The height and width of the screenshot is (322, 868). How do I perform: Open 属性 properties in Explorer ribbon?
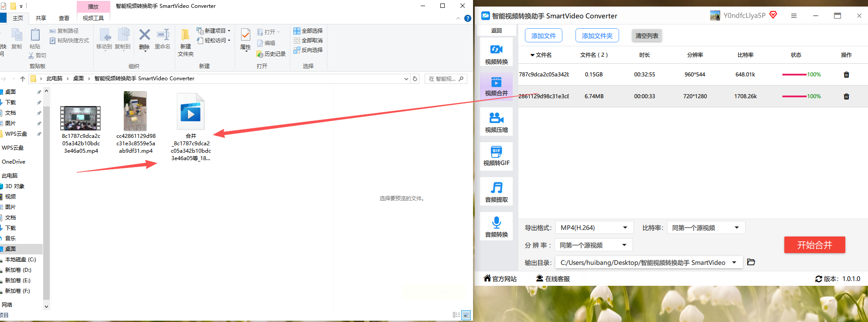tap(245, 40)
